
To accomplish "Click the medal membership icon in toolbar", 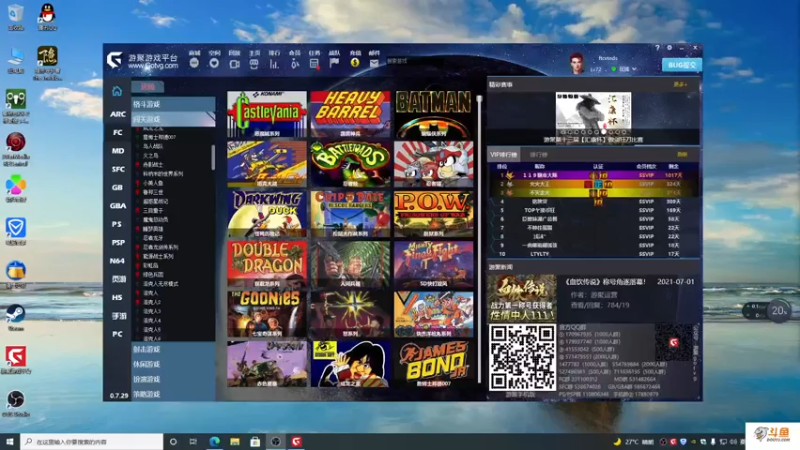I will coord(294,63).
